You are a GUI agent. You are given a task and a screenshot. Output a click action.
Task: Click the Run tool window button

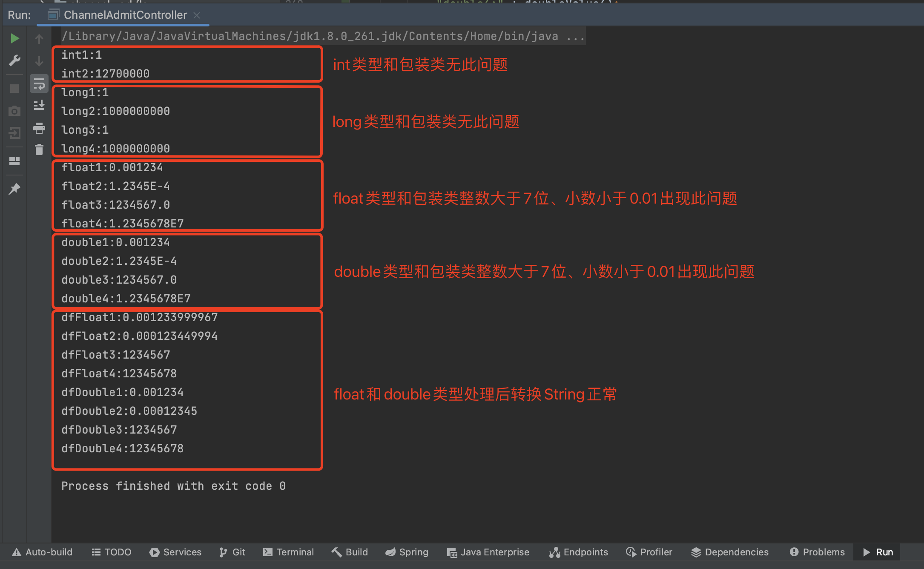(878, 552)
